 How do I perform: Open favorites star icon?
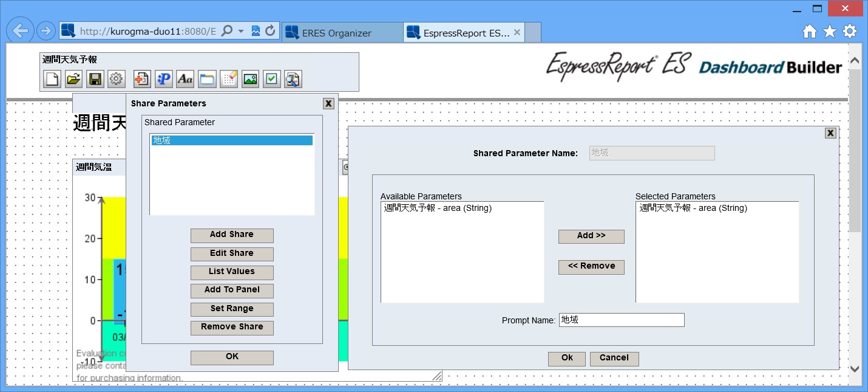(x=830, y=32)
